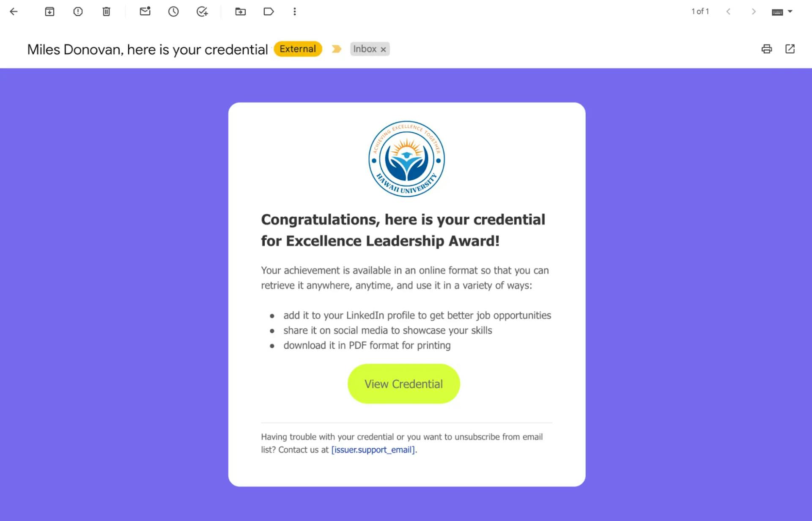Click the task/checkmark icon
This screenshot has height=521, width=812.
click(203, 11)
